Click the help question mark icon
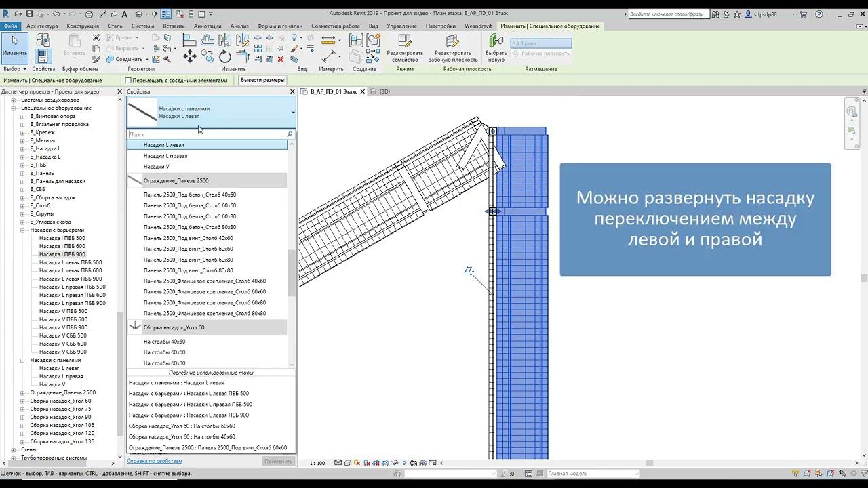868x488 pixels. (x=820, y=14)
